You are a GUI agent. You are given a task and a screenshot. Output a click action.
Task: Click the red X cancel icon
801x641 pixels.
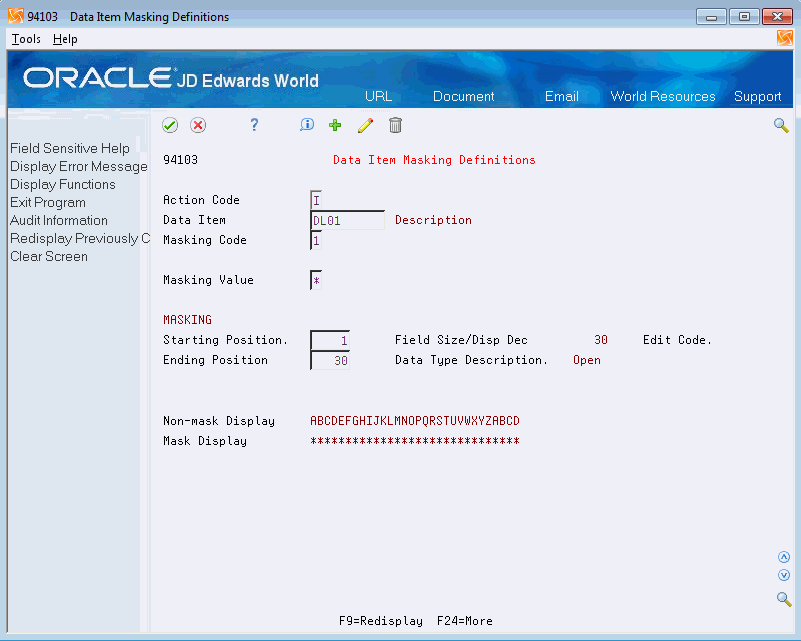pos(198,125)
